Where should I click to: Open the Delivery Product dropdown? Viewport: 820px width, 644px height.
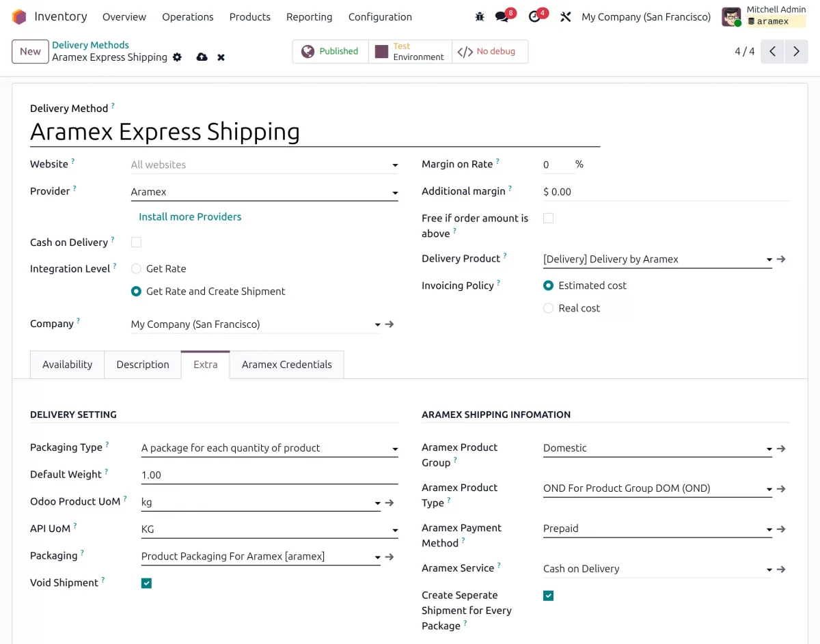[x=657, y=260]
